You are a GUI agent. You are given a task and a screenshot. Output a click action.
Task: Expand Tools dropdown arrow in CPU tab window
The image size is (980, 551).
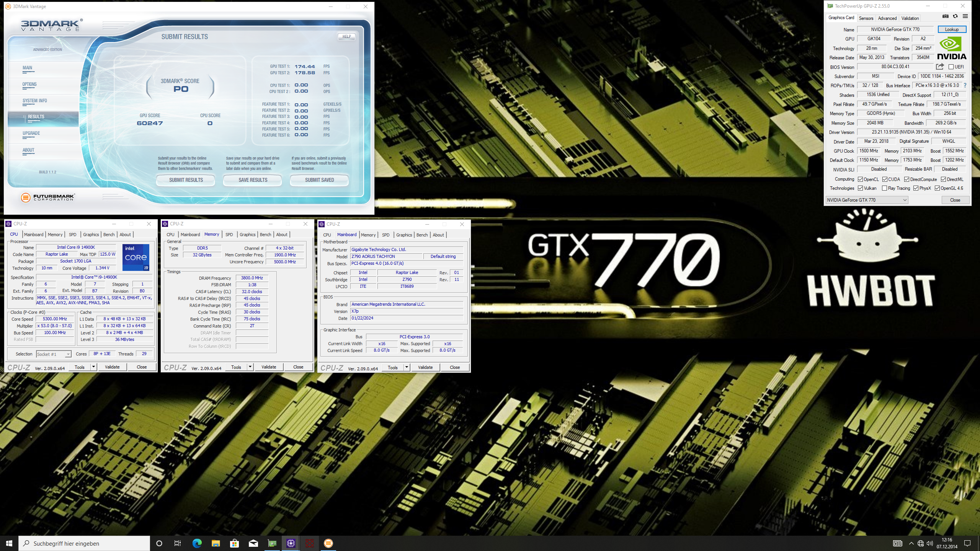point(93,367)
